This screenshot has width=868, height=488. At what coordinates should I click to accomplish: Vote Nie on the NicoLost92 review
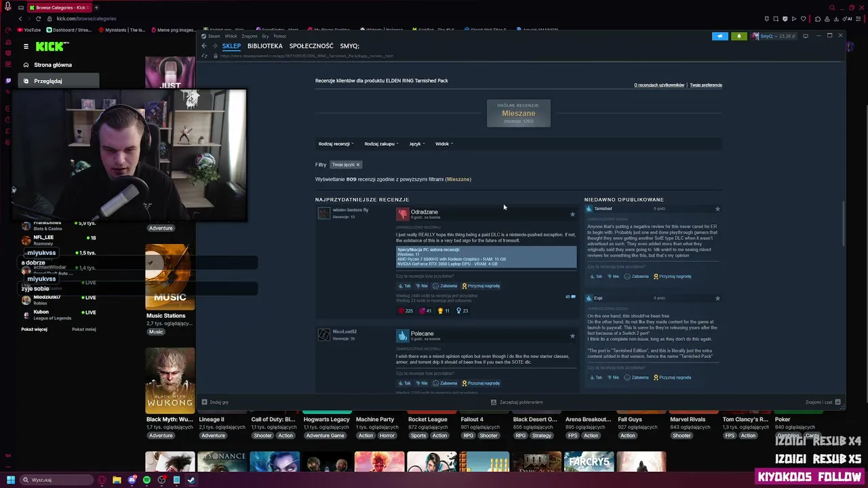tap(422, 383)
